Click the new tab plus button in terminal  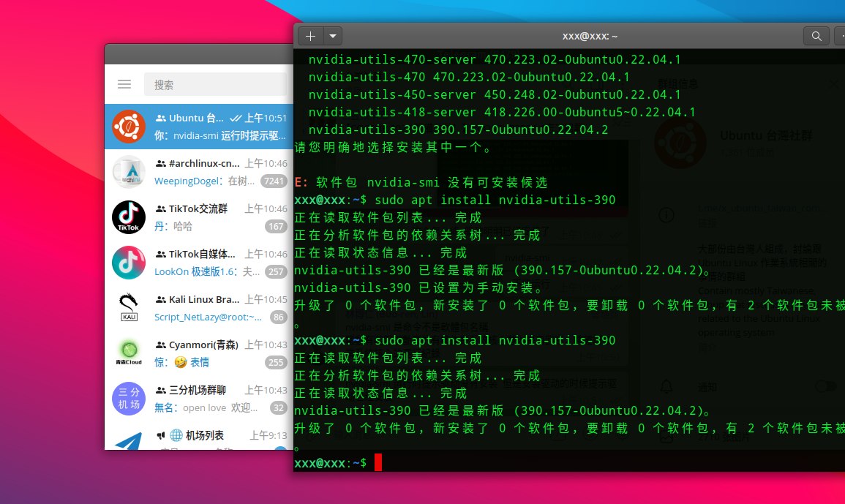coord(310,36)
